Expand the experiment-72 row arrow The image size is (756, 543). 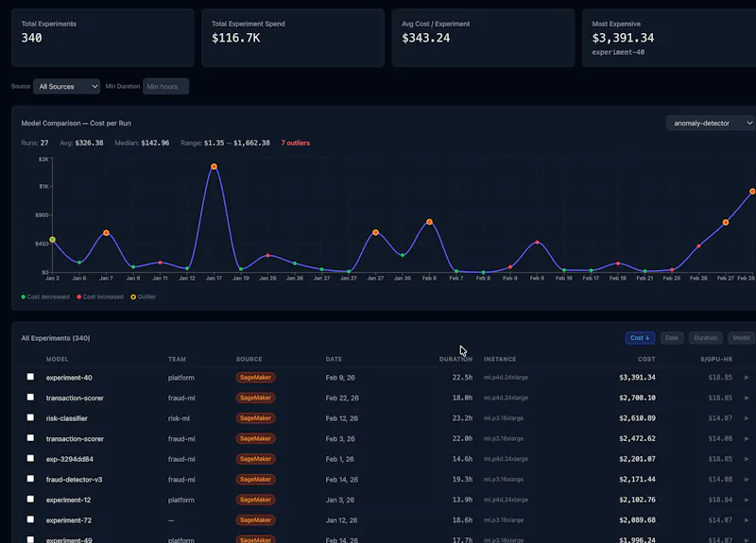747,520
